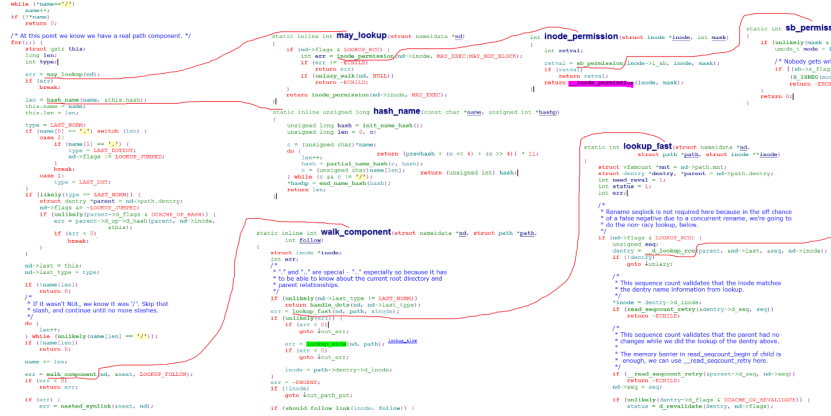The height and width of the screenshot is (416, 831).
Task: Follow hash_name call in 'len = hash_name(name, &this.hash)'
Action: [x=63, y=100]
